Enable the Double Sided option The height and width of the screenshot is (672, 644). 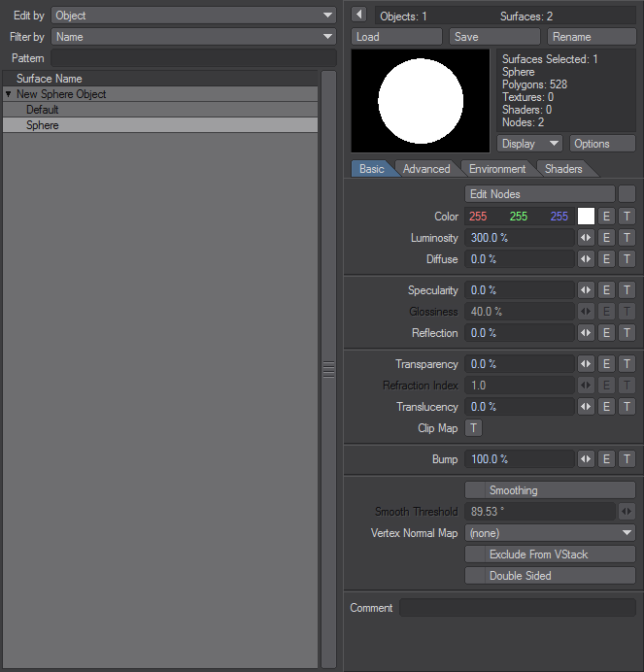[550, 576]
